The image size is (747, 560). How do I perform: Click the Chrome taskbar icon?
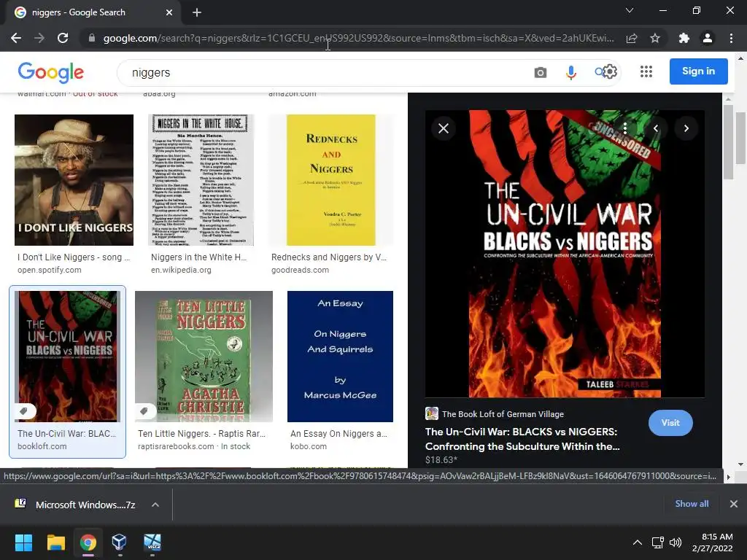[88, 542]
